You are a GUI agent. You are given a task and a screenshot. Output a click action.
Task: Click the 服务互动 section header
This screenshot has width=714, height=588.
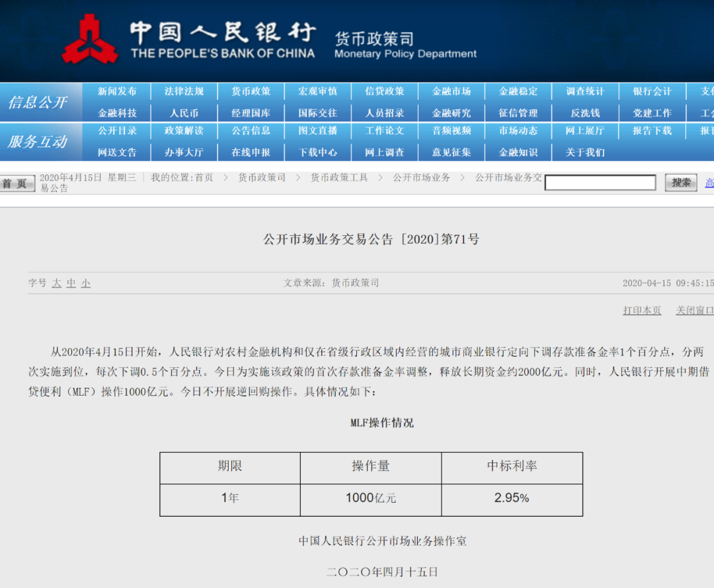(x=38, y=141)
